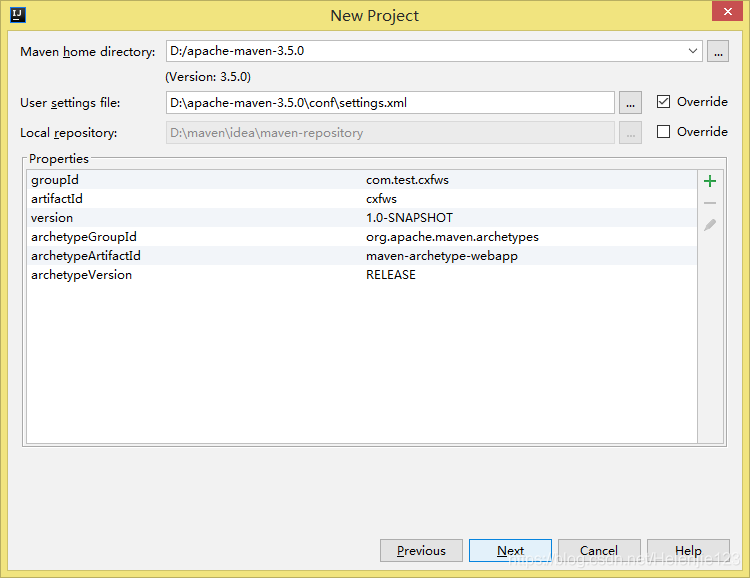750x578 pixels.
Task: Open the Maven home directory dropdown
Action: point(693,51)
